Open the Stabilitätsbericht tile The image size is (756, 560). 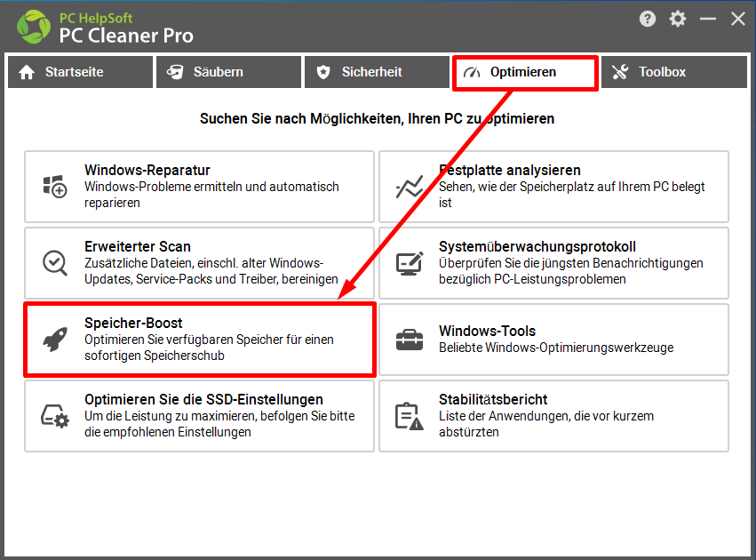click(554, 416)
